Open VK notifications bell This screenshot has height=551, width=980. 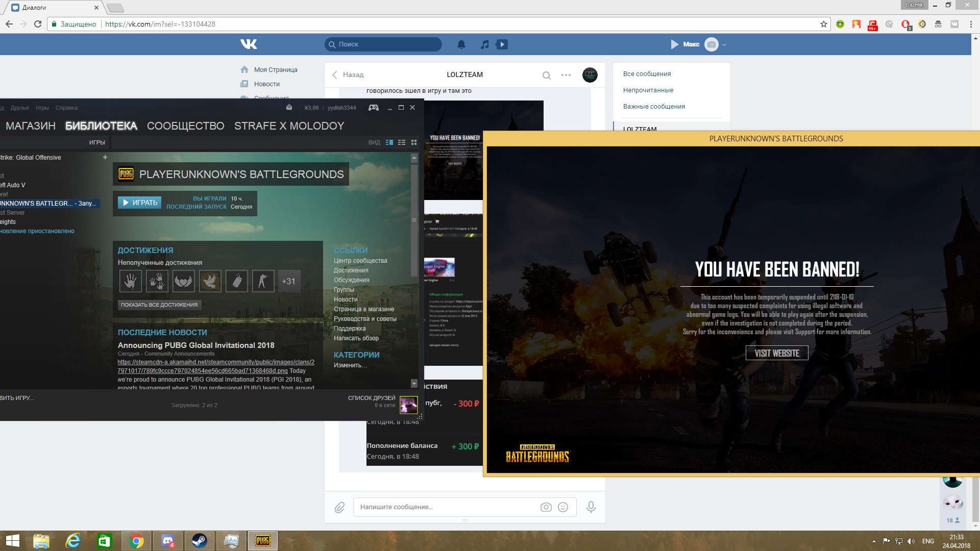pyautogui.click(x=461, y=44)
